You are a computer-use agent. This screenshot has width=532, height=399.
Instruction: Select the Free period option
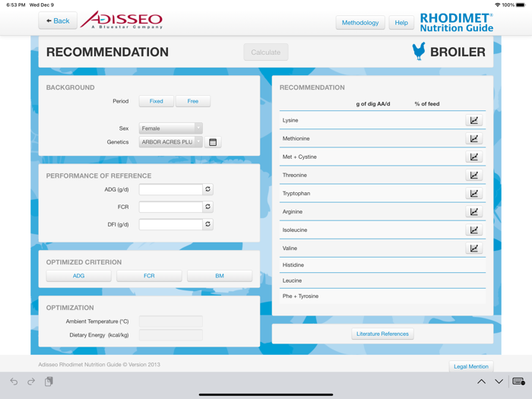pyautogui.click(x=193, y=101)
